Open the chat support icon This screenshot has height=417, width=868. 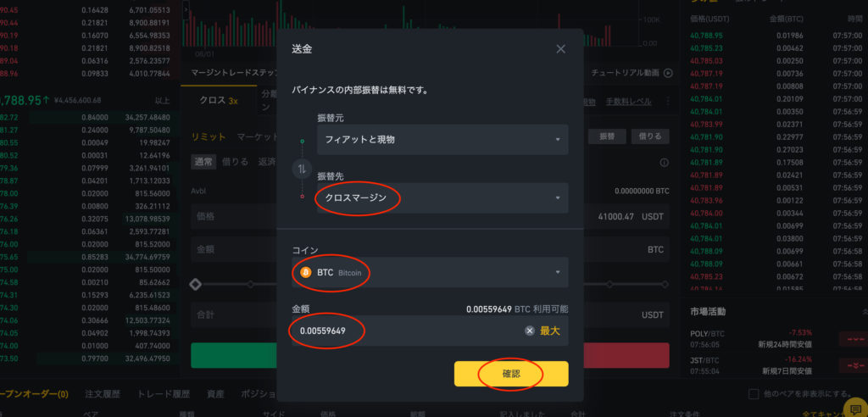[855, 409]
